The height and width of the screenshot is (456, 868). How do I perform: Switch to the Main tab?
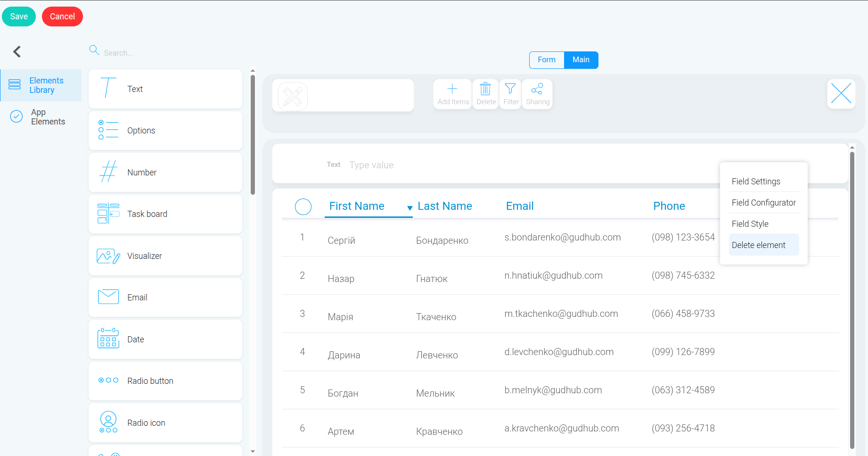tap(581, 60)
